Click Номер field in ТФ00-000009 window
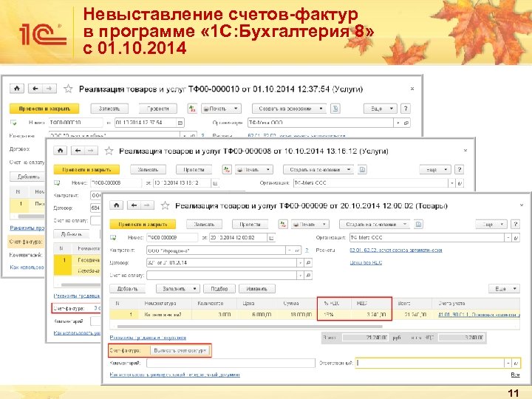The height and width of the screenshot is (399, 532). (x=172, y=238)
